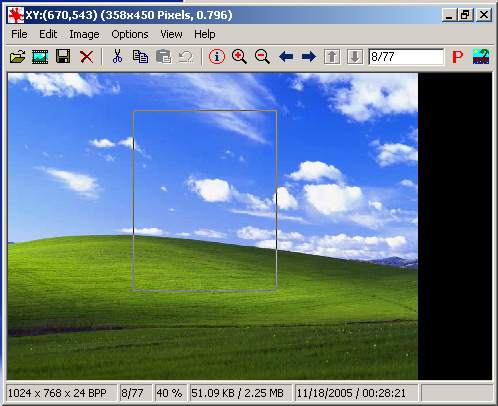Click status bar 8/77 index entry

[x=132, y=393]
